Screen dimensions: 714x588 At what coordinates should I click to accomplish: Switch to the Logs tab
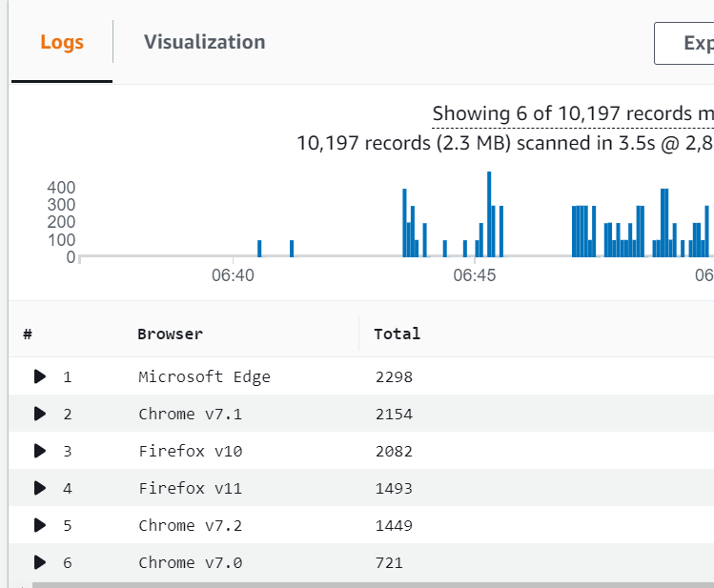62,42
